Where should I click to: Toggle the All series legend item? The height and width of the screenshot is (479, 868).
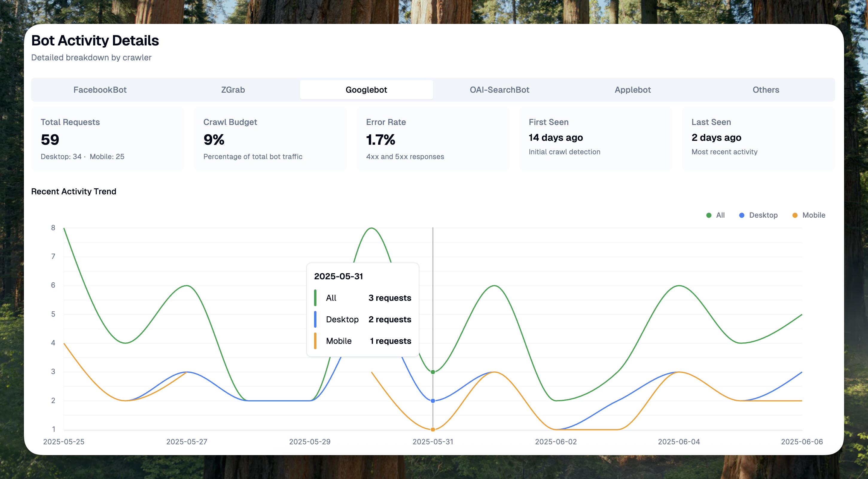(720, 215)
